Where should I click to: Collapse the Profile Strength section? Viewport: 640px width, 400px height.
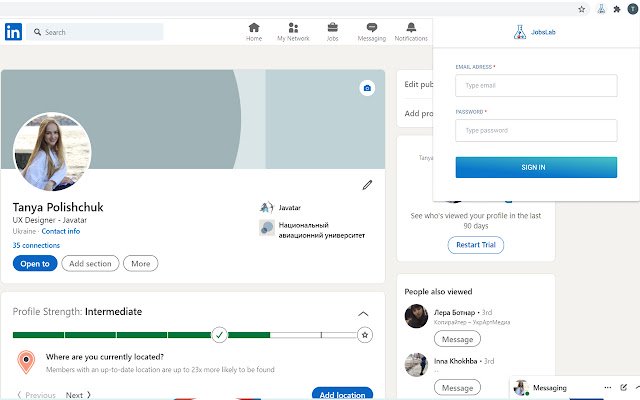click(x=363, y=313)
